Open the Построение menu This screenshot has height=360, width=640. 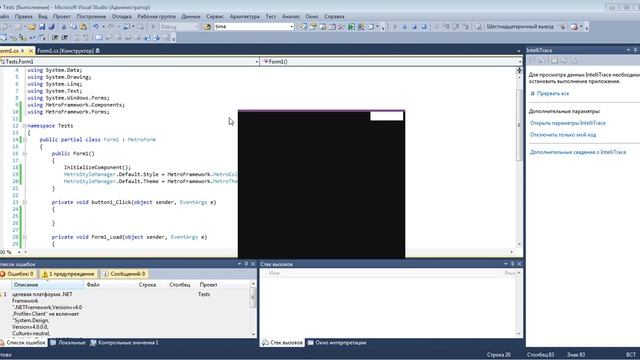click(91, 16)
